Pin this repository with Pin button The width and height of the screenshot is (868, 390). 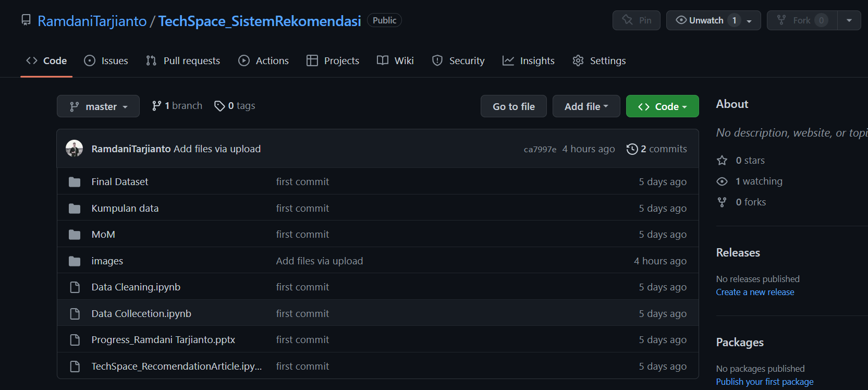coord(637,20)
